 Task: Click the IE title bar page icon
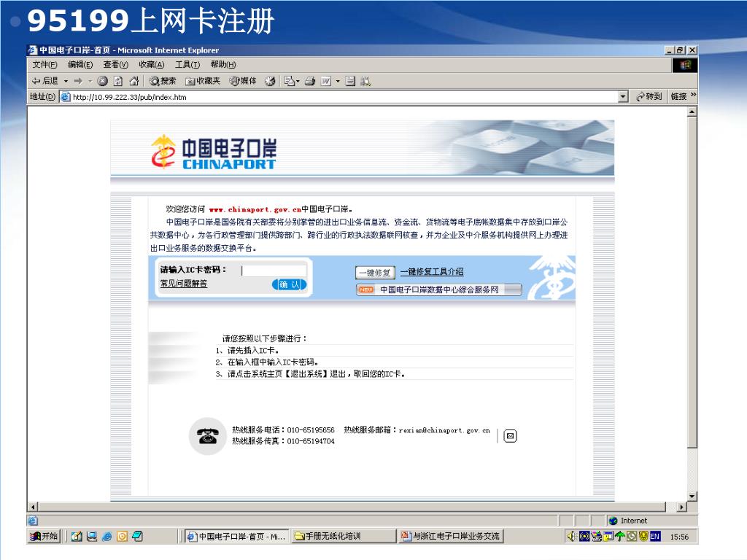click(32, 50)
